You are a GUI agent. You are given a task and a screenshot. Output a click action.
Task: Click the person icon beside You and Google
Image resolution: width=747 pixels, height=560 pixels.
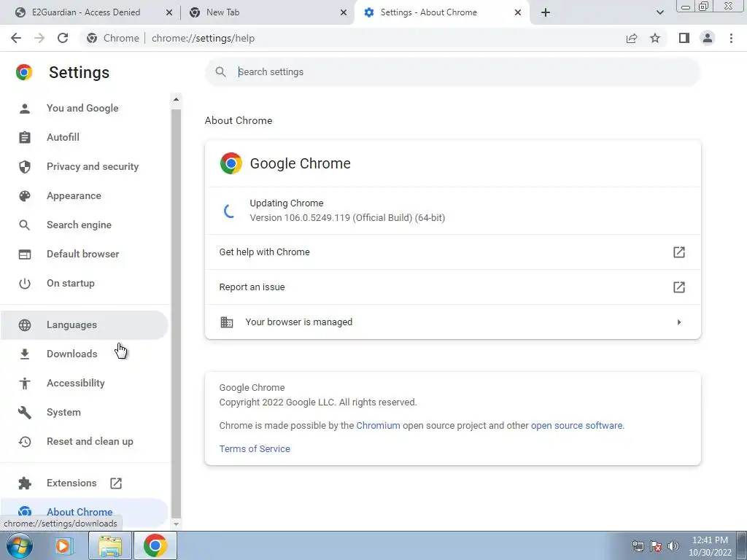24,109
